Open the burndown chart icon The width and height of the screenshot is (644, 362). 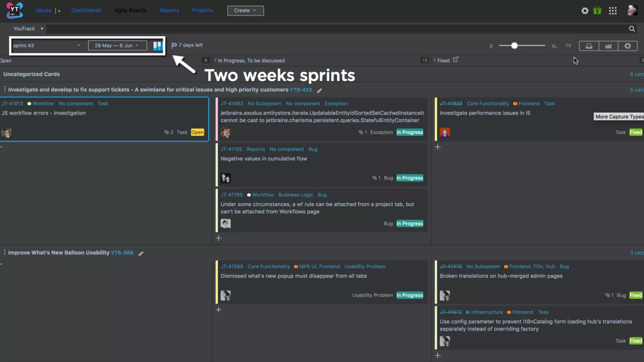[608, 46]
